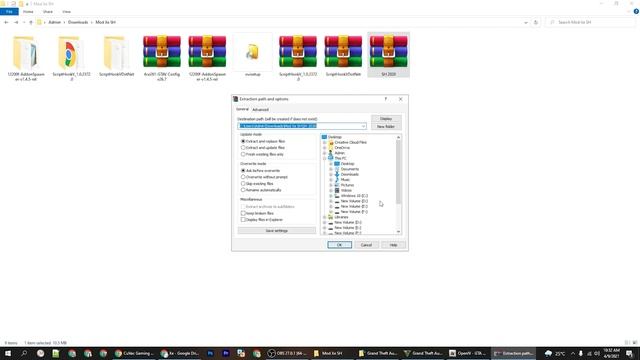Open Premiere Pro from the taskbar
This screenshot has height=360, width=640.
(x=226, y=353)
